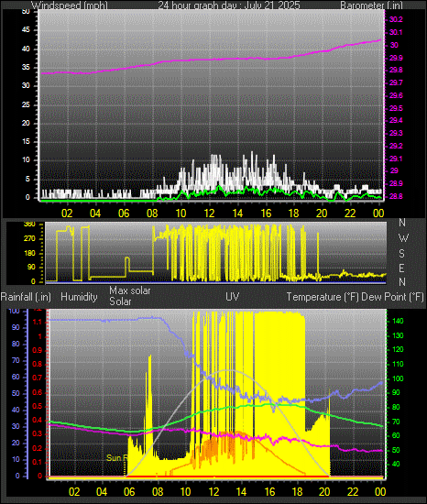
Task: Click the Rainfall (.in) legend label
Action: tap(26, 297)
